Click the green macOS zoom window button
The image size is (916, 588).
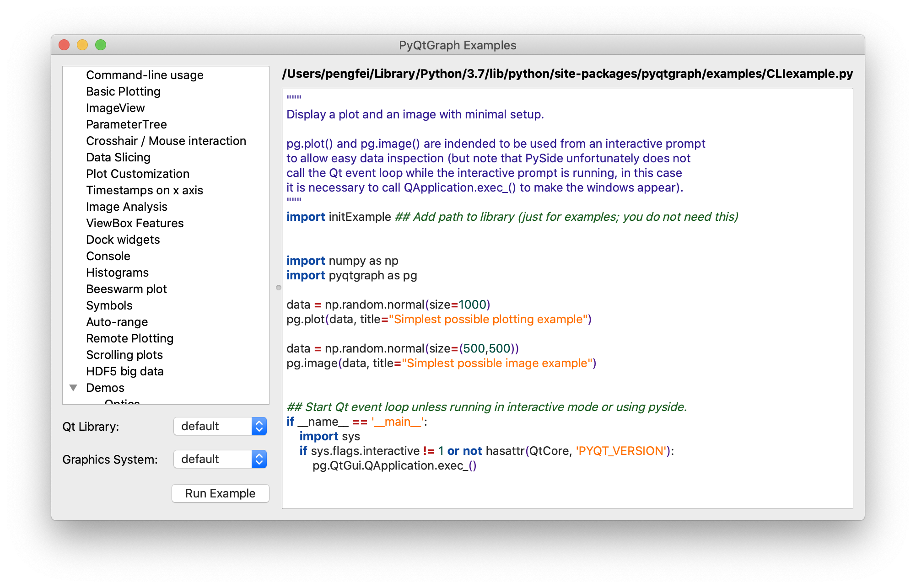101,45
